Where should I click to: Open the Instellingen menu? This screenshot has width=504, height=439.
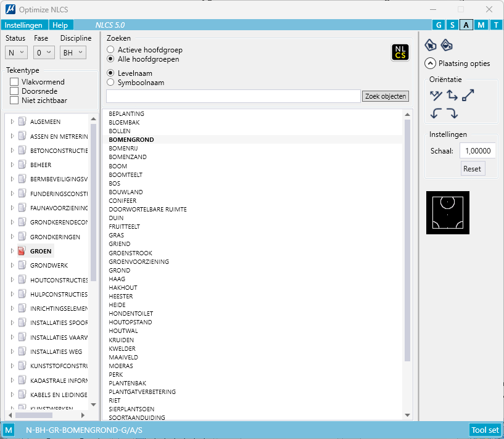23,25
